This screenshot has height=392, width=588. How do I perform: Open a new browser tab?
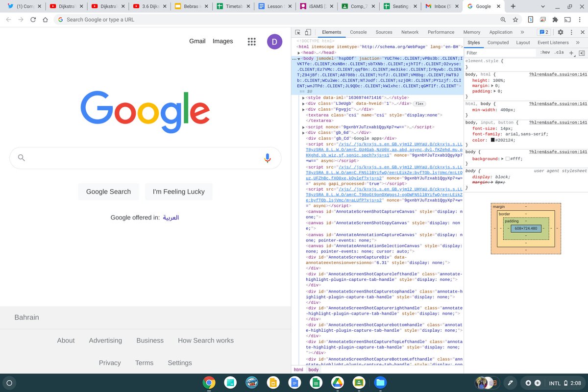513,6
